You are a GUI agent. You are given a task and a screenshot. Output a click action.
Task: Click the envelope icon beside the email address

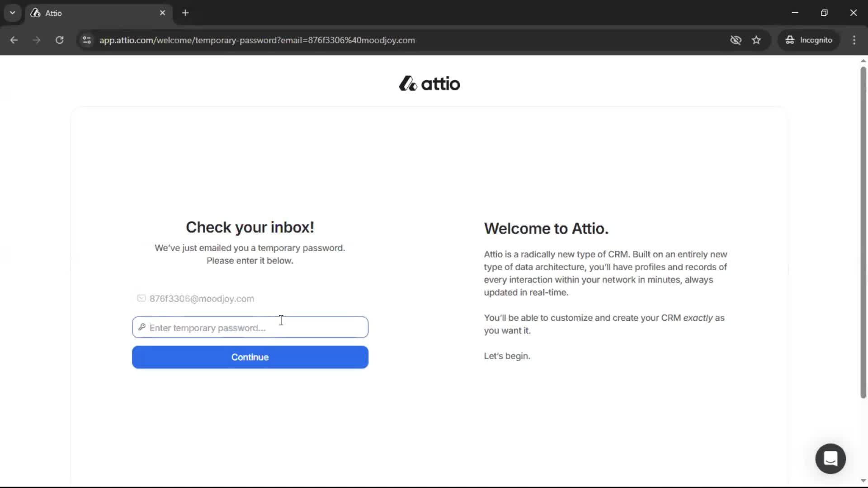point(141,299)
